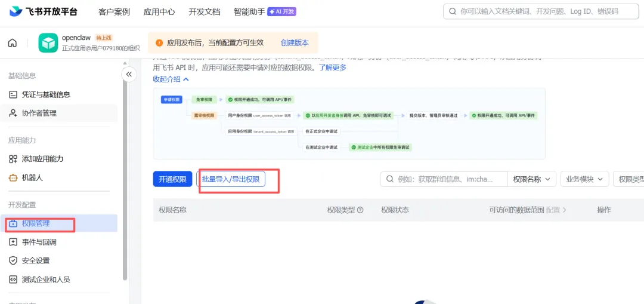Screen dimensions: 644x304
Task: Collapse the intro via 收起介绍
Action: tap(171, 79)
